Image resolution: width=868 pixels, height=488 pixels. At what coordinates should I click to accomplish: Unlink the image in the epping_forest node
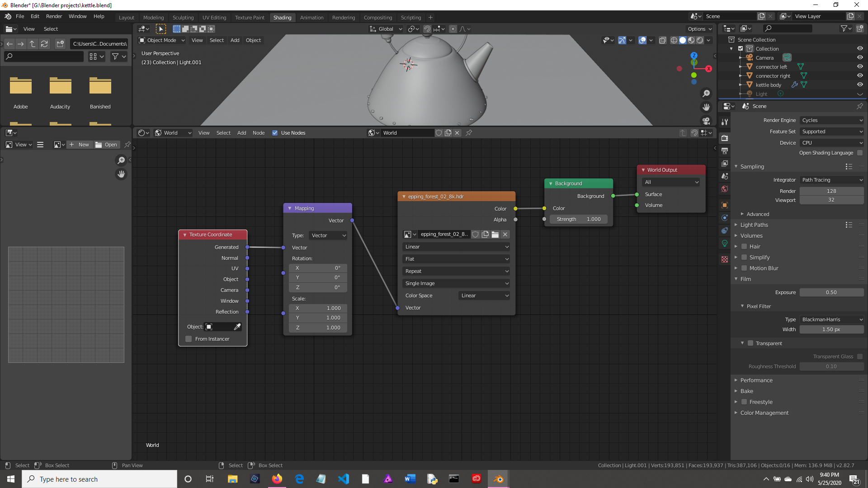pos(505,234)
